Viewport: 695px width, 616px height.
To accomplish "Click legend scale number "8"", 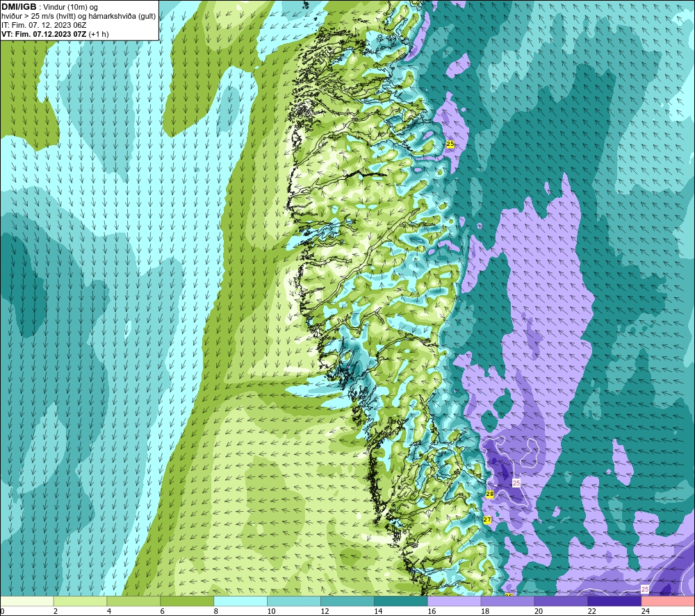I will [216, 611].
